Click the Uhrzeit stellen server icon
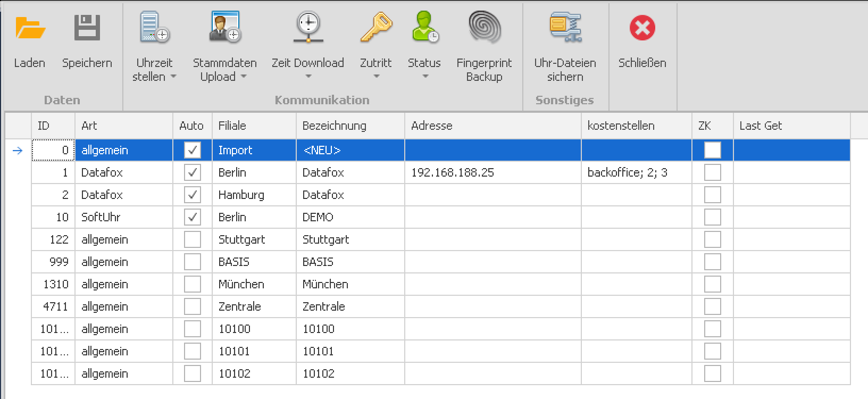The image size is (868, 399). [x=154, y=28]
